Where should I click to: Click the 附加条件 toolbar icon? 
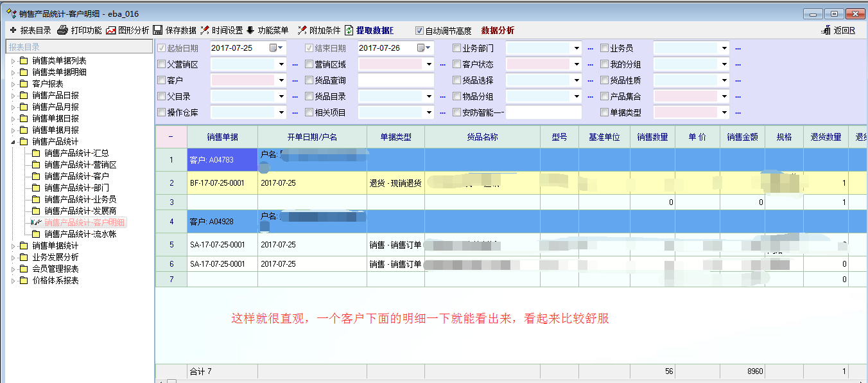pyautogui.click(x=302, y=30)
